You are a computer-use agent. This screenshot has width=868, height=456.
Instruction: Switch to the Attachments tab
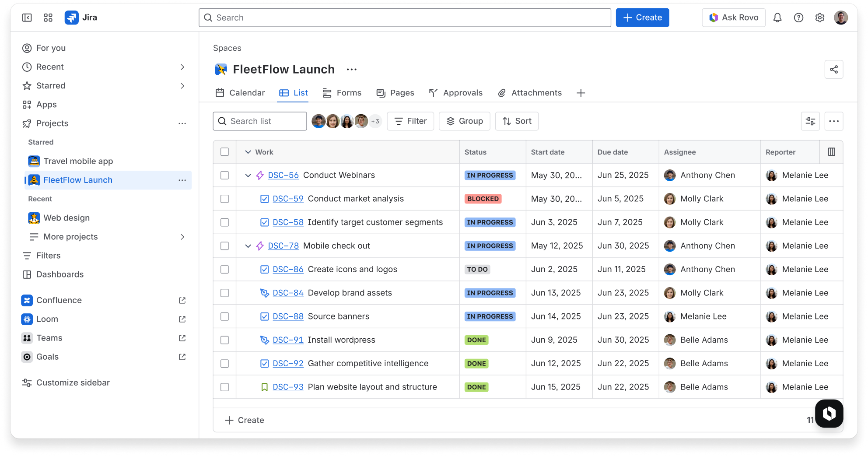coord(529,93)
